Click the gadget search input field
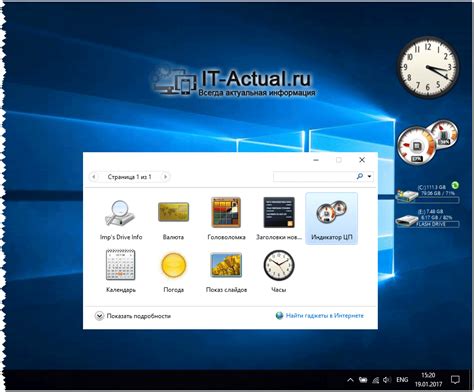474x392 pixels. [314, 176]
